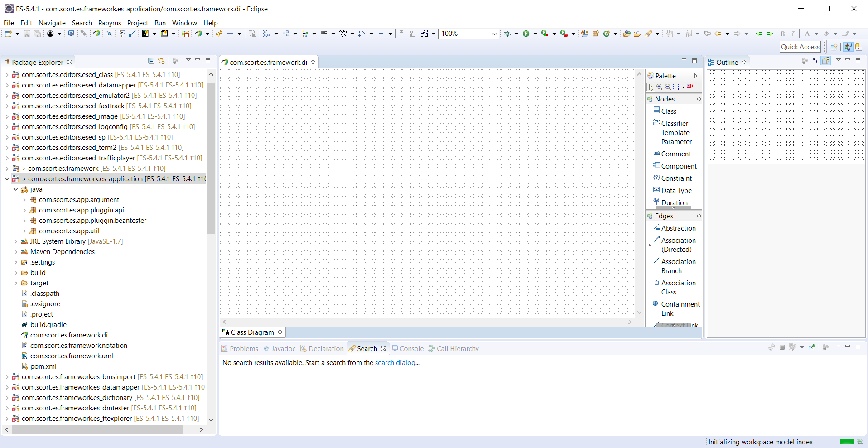Open pom.xml in Package Explorer

(43, 366)
